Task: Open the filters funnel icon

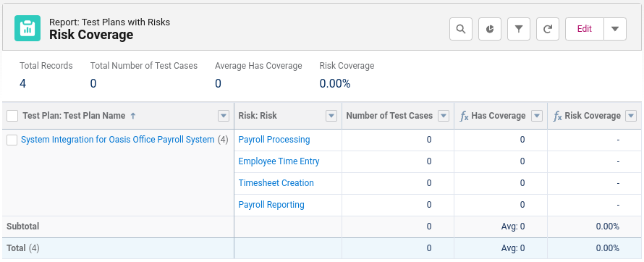Action: [x=519, y=29]
